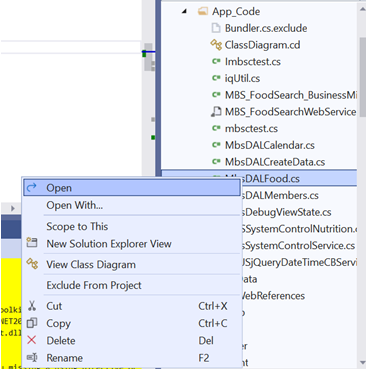This screenshot has height=370, width=366.
Task: Click the App_Code folder icon
Action: click(203, 12)
